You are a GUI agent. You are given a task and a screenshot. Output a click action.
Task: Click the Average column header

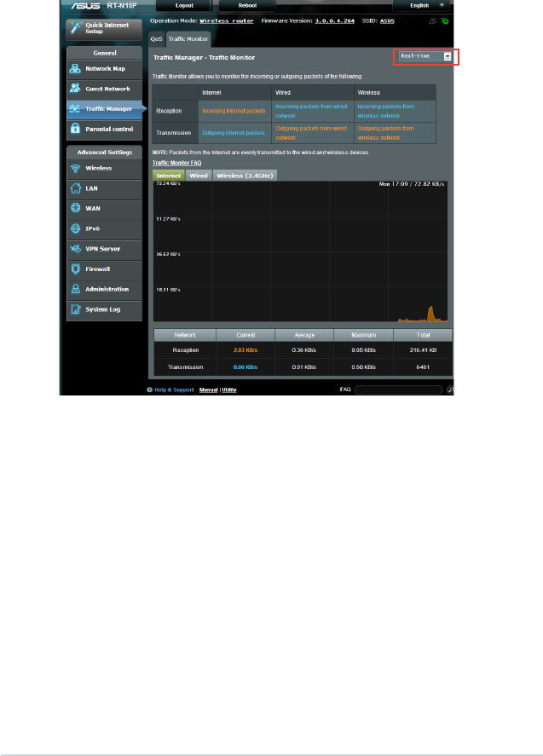coord(304,335)
